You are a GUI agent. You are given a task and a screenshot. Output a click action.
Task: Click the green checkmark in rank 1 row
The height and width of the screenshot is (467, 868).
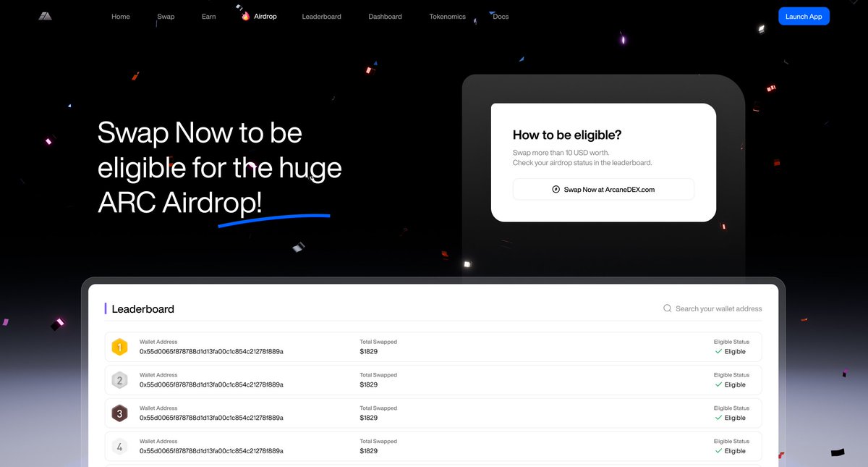tap(718, 351)
